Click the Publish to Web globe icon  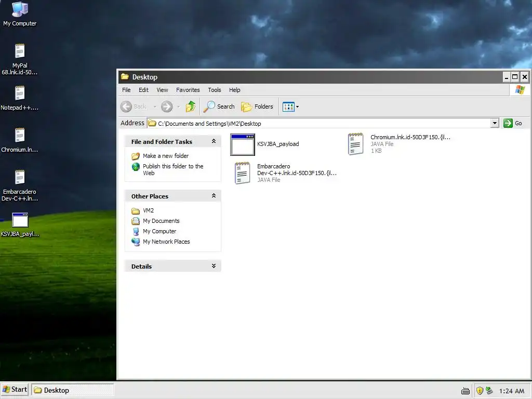pos(136,167)
